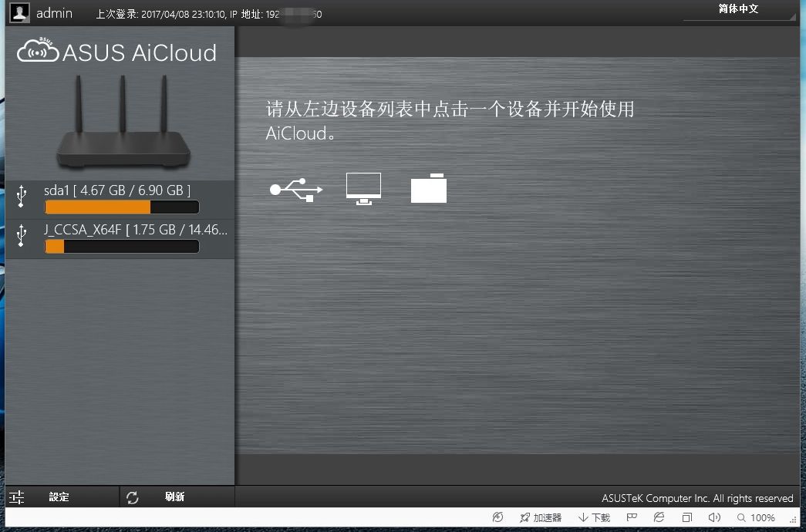Select the J_CCSA_X64F USB device entry
The image size is (806, 532).
(120, 239)
